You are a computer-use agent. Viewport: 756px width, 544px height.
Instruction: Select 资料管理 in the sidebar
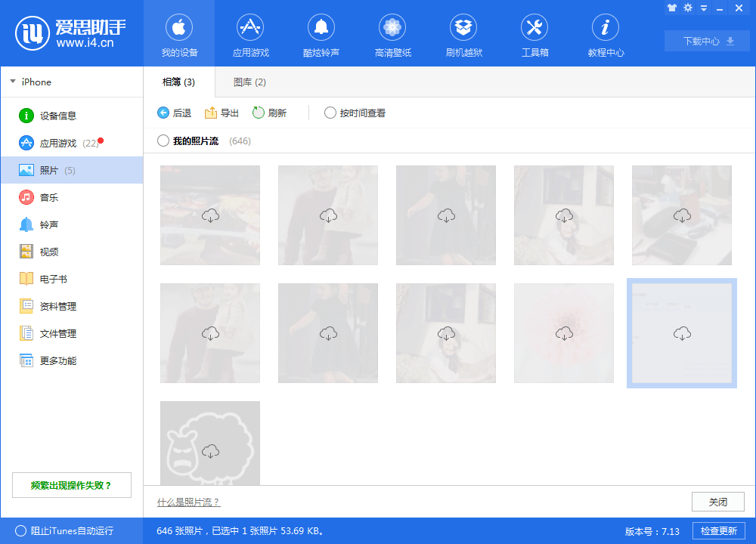coord(73,306)
